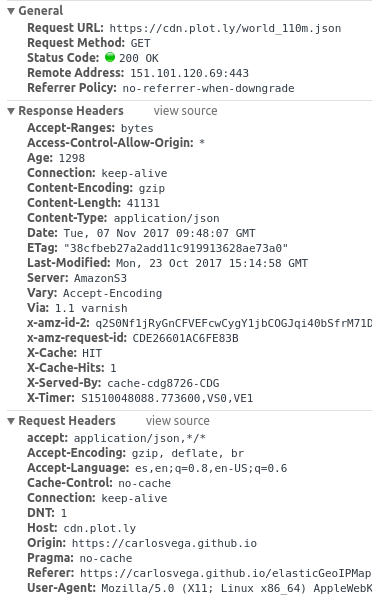372x616 pixels.
Task: Click the User-Agent header value
Action: [236, 588]
